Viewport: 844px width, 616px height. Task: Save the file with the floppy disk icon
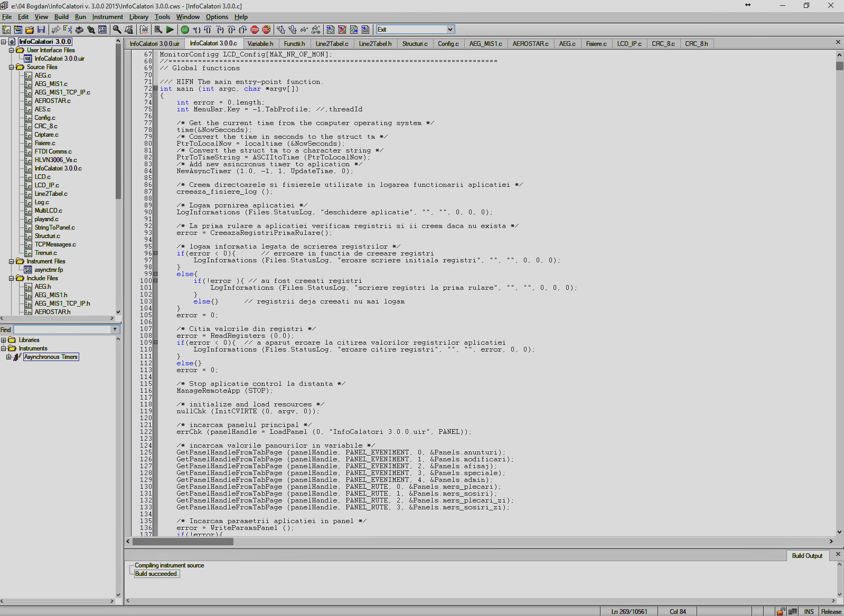41,30
